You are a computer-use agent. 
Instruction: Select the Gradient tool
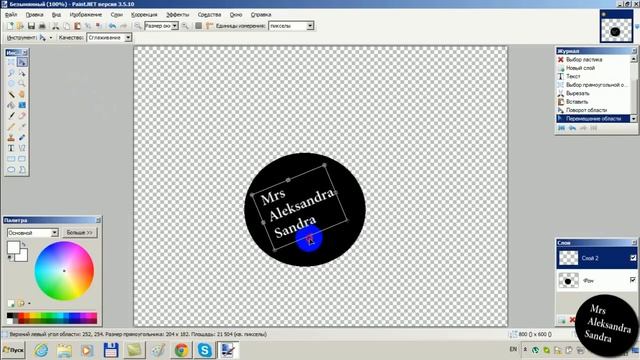(22, 105)
